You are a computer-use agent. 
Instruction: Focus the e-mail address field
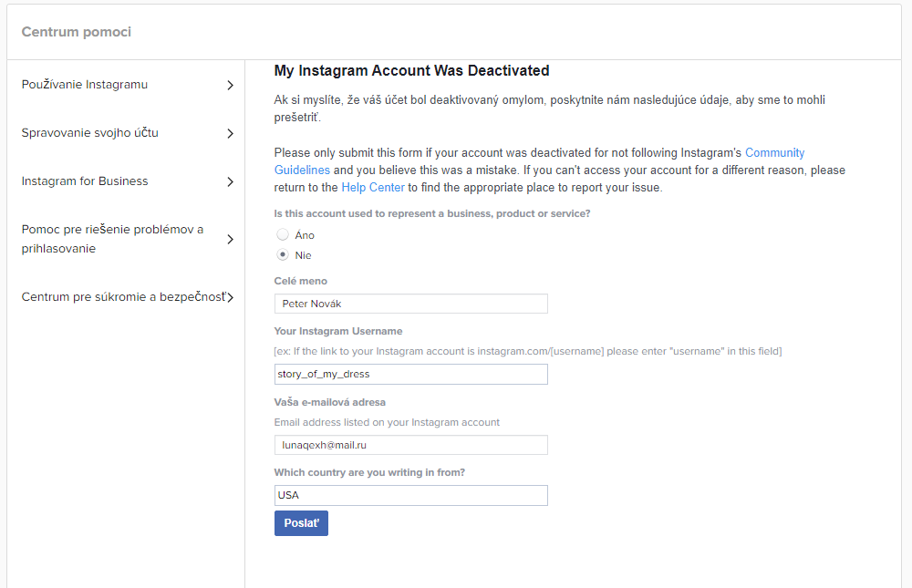(x=410, y=445)
